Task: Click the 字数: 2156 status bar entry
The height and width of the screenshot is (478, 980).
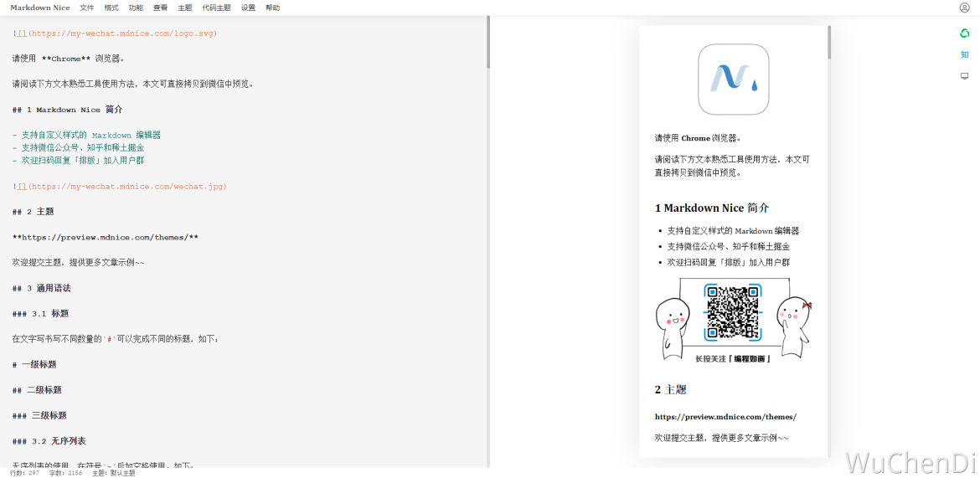Action: pyautogui.click(x=65, y=473)
